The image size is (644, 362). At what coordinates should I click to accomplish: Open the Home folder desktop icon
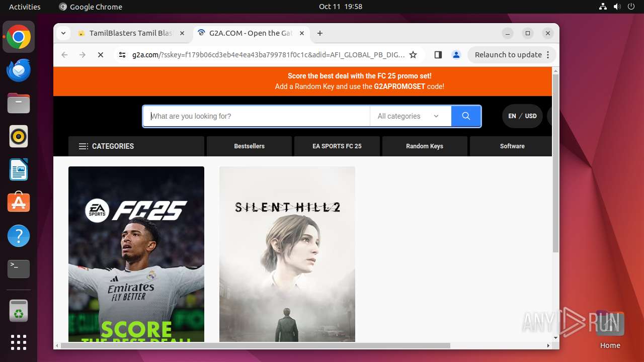(x=610, y=330)
